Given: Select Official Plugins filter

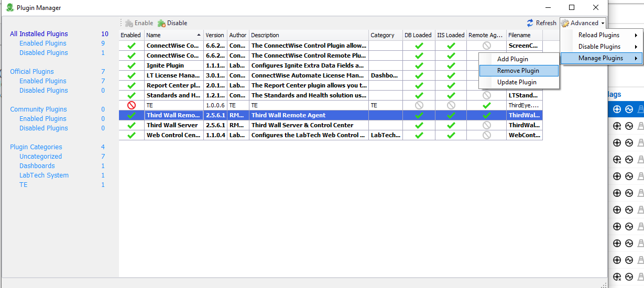Looking at the screenshot, I should coord(32,72).
